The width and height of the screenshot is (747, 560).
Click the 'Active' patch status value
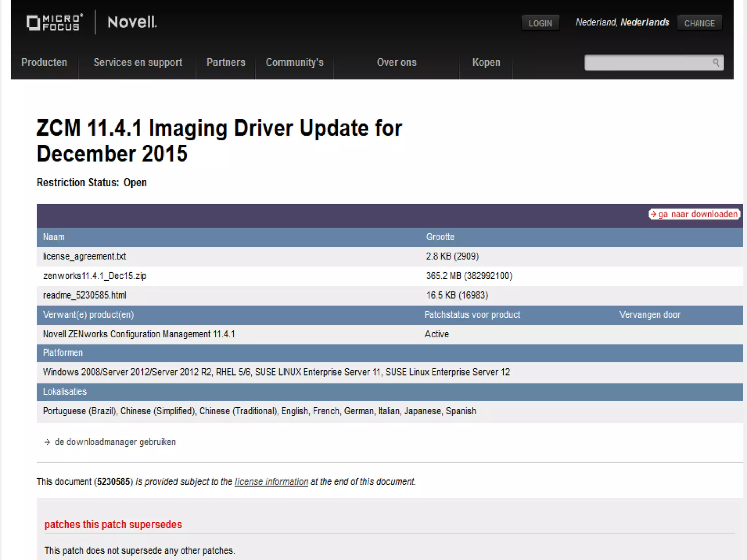pos(437,334)
